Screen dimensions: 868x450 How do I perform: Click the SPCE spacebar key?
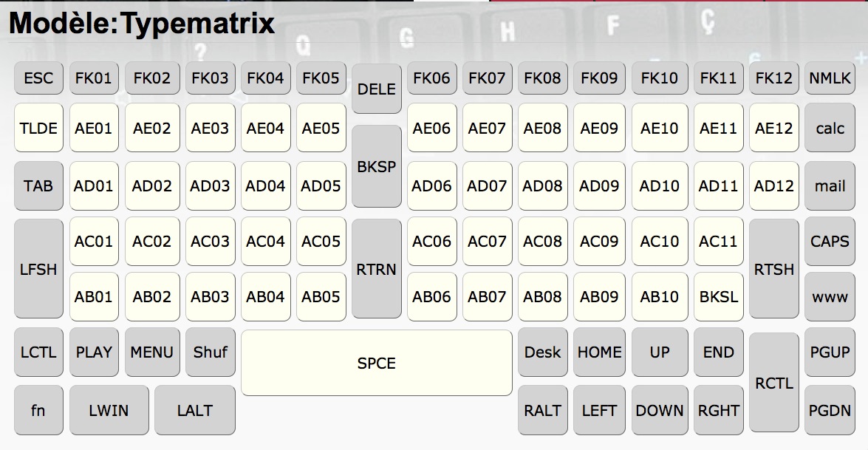(377, 363)
